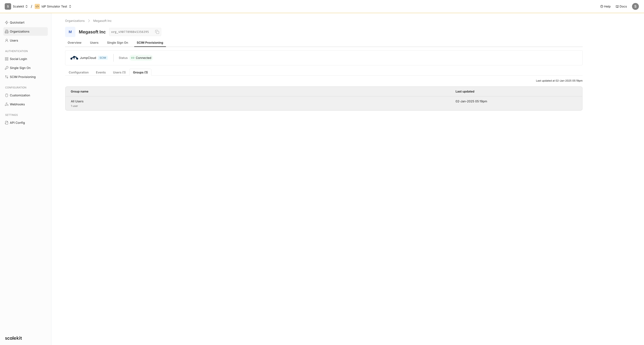Image resolution: width=644 pixels, height=345 pixels.
Task: Click the IdP Simulator Test code icon
Action: pyautogui.click(x=37, y=7)
